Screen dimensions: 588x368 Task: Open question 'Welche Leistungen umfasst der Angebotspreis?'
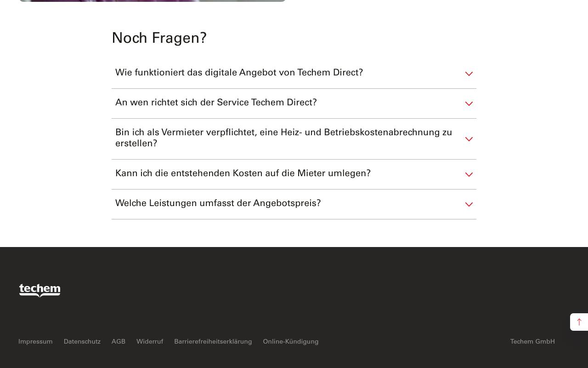294,204
